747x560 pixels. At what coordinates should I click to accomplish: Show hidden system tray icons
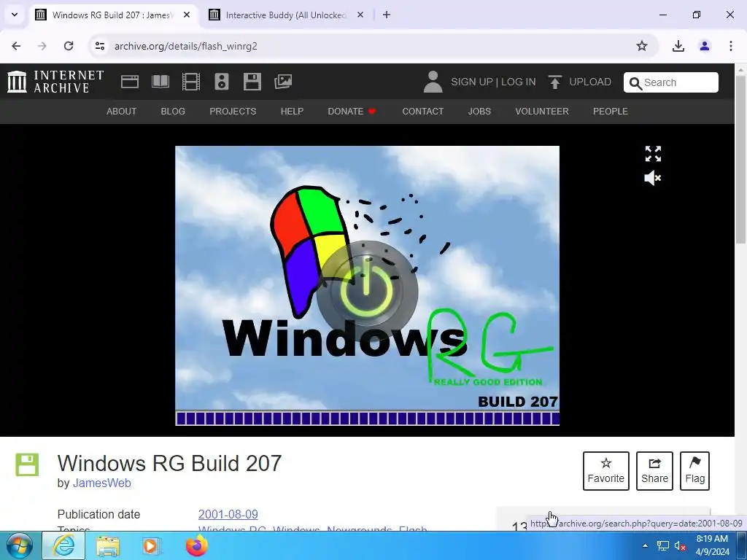click(x=645, y=545)
